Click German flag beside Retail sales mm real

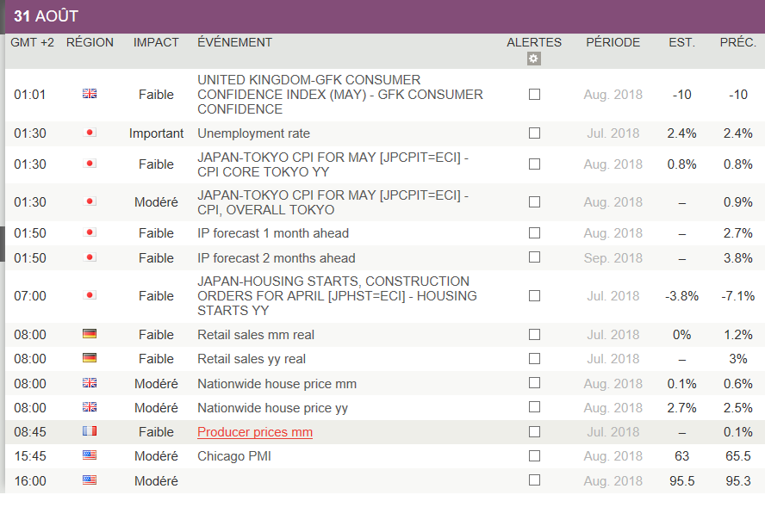pos(90,334)
